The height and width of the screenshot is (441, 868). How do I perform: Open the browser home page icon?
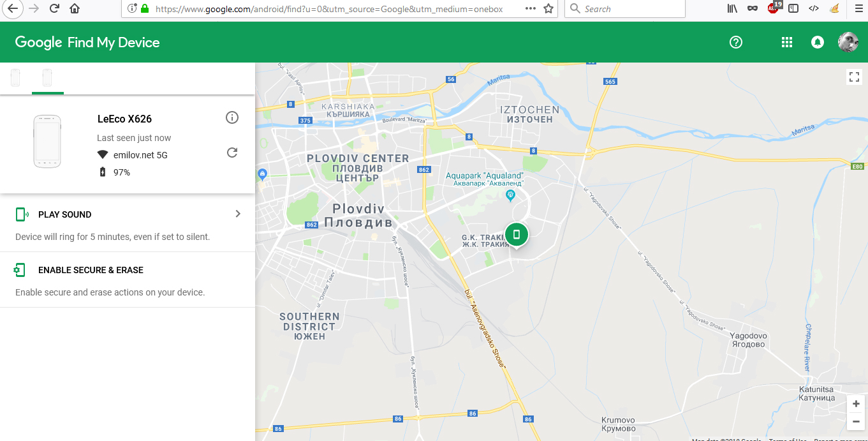(x=75, y=9)
